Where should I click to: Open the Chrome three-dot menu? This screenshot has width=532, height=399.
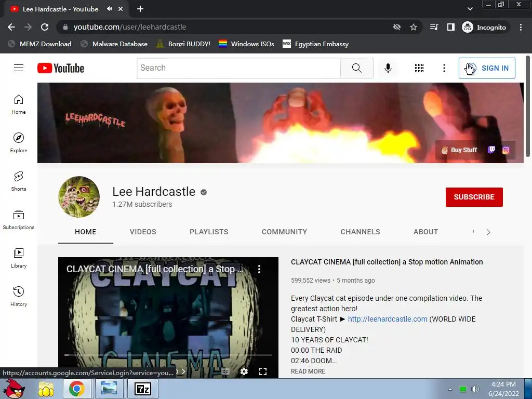(521, 27)
